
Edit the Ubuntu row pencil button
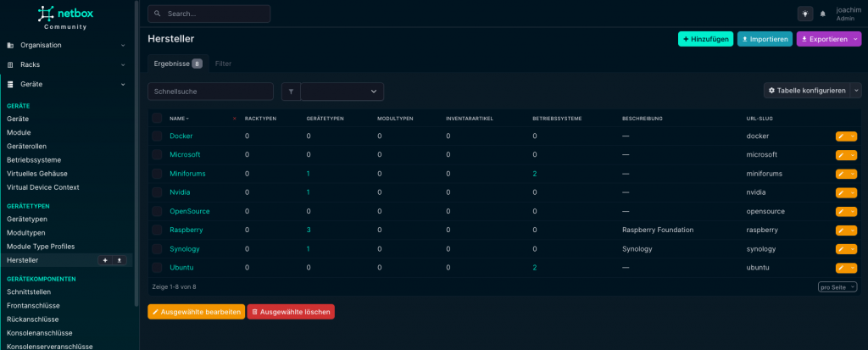[841, 268]
